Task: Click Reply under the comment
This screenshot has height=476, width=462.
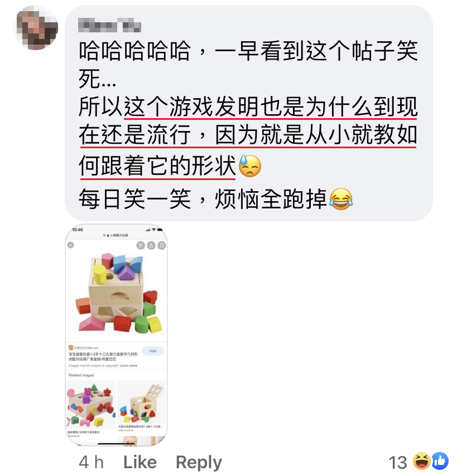Action: tap(199, 463)
